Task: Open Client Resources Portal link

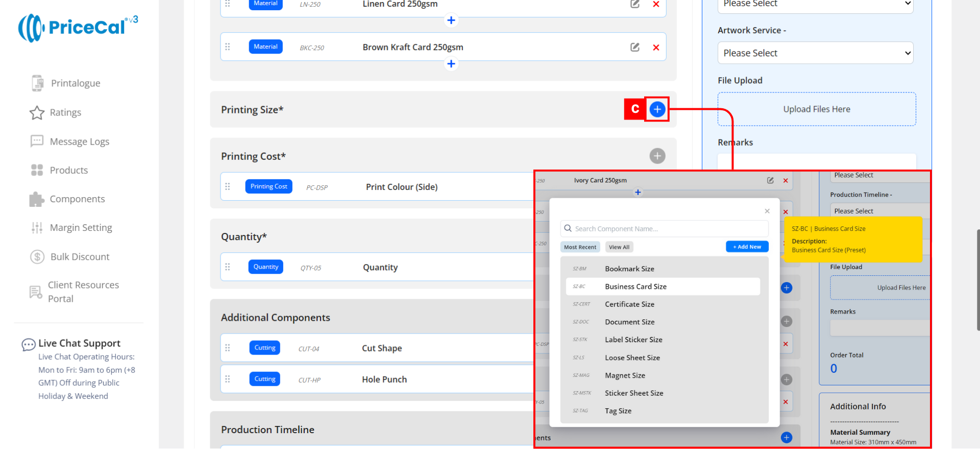Action: pyautogui.click(x=83, y=292)
